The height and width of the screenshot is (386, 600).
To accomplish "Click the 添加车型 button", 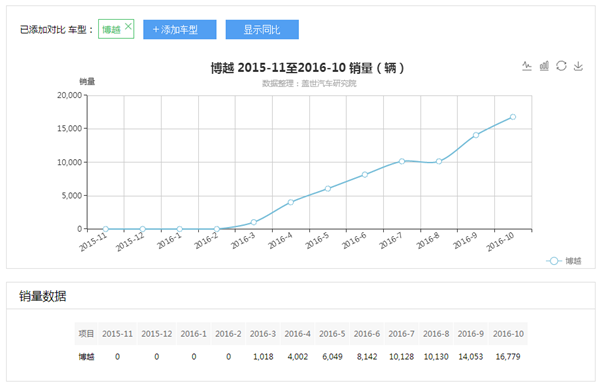I will tap(180, 29).
